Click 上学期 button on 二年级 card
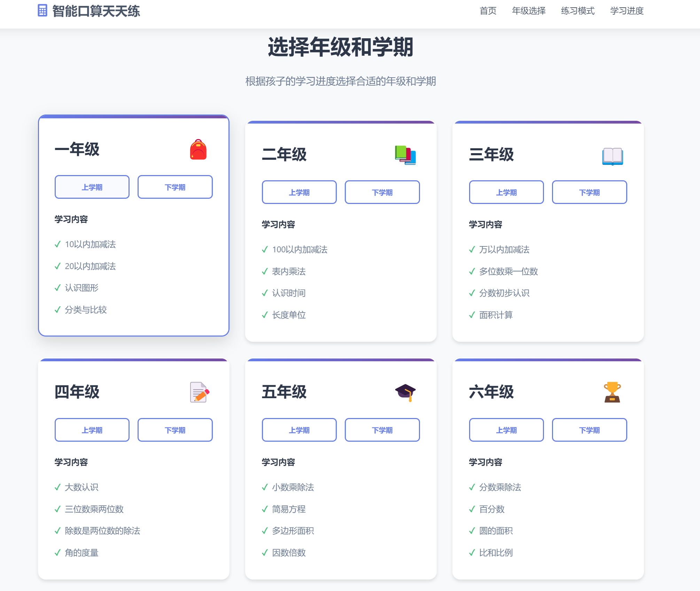 pyautogui.click(x=299, y=192)
